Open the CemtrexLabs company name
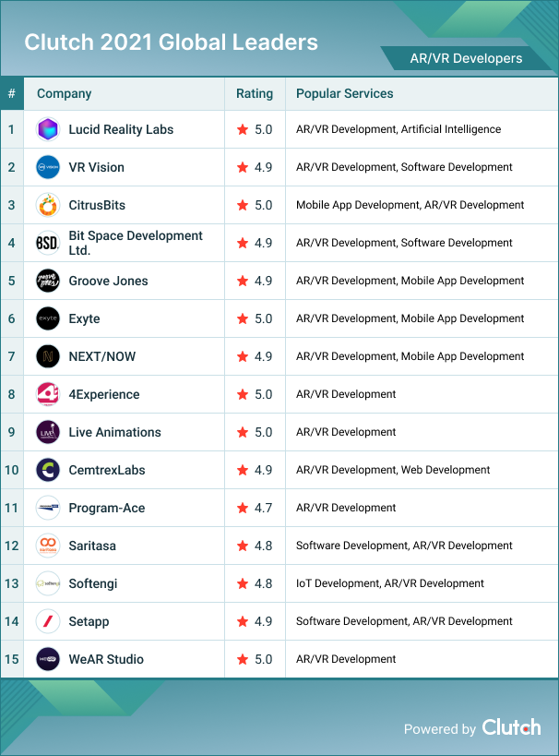Viewport: 559px width, 756px height. click(x=107, y=470)
